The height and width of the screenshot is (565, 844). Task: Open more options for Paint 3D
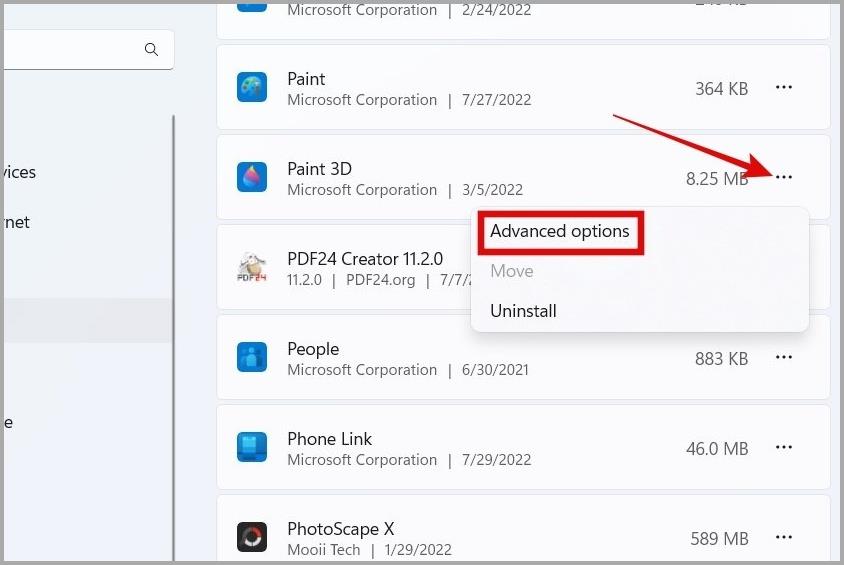[784, 177]
